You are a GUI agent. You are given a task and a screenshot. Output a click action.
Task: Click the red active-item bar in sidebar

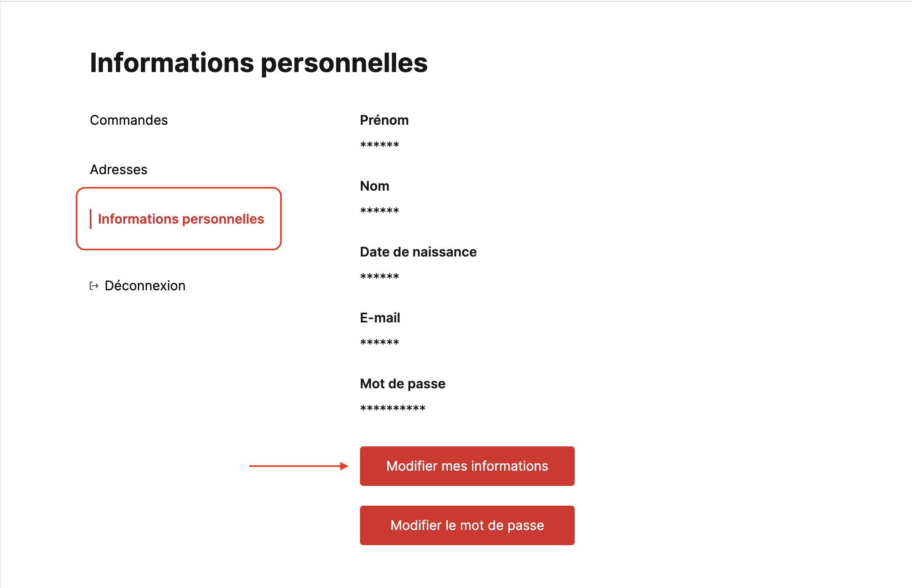91,219
